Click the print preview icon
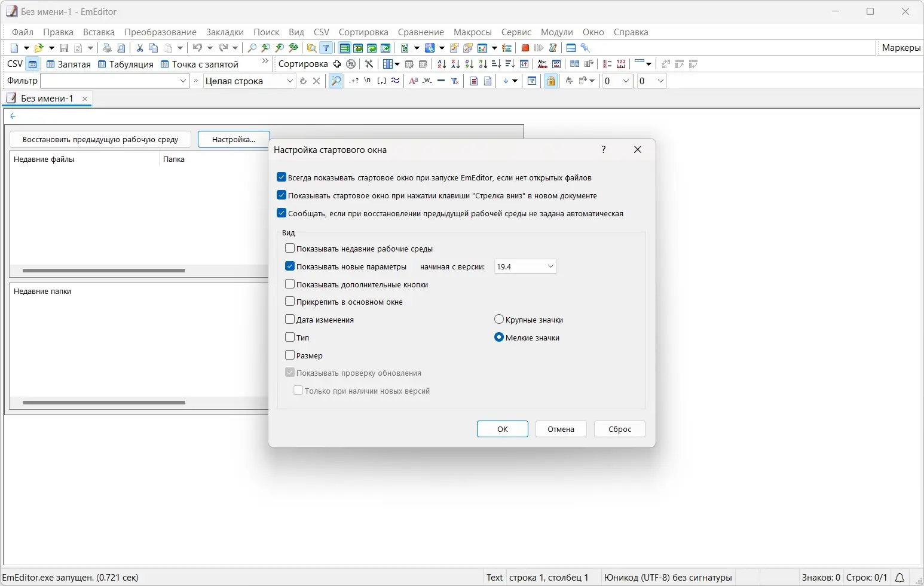This screenshot has width=924, height=586. pyautogui.click(x=121, y=48)
